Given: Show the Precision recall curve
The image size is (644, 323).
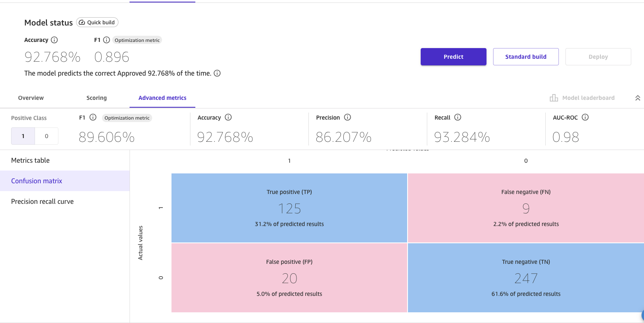Looking at the screenshot, I should 42,201.
